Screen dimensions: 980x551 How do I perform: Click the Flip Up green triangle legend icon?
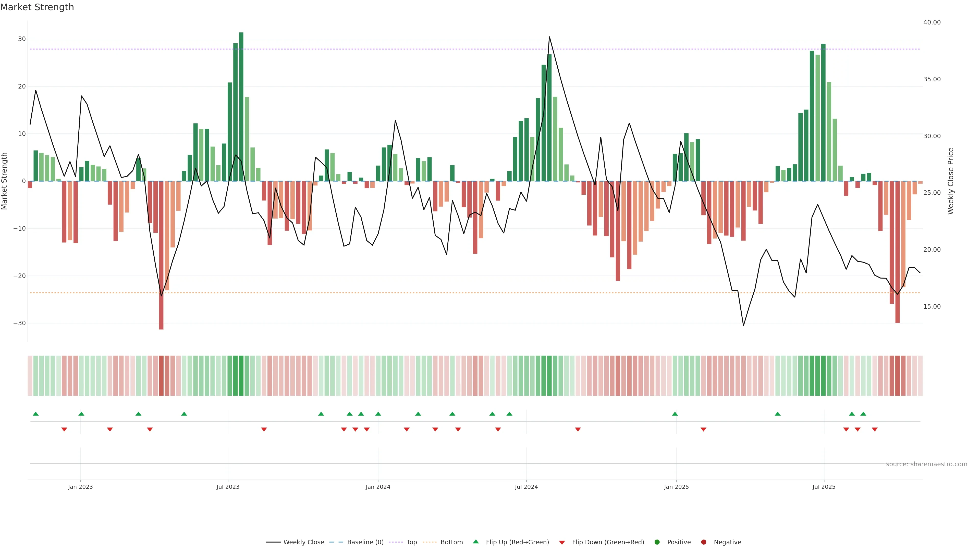click(x=475, y=542)
